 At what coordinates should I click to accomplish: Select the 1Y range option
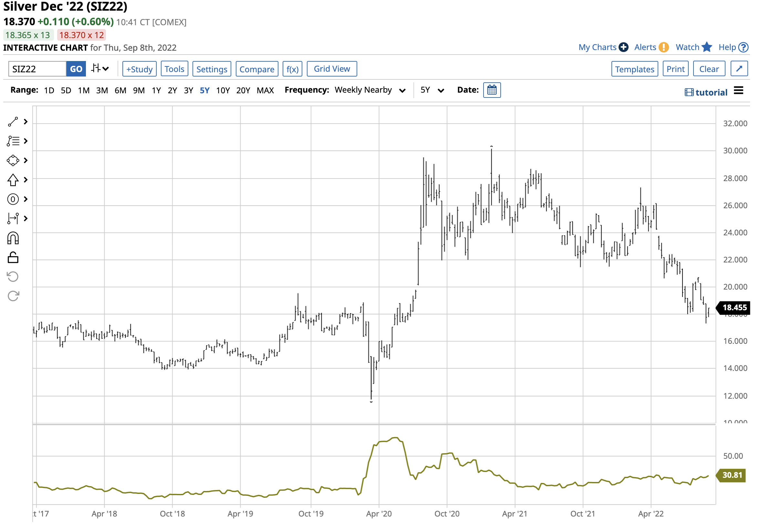point(156,90)
